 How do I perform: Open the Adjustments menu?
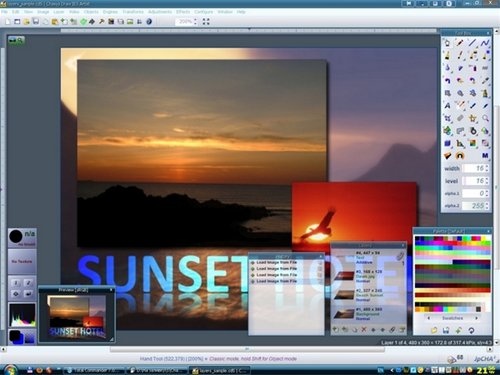[x=160, y=12]
